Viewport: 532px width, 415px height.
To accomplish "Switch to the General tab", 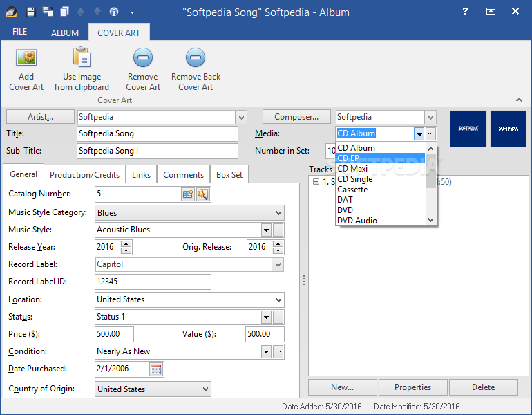I will (x=23, y=174).
